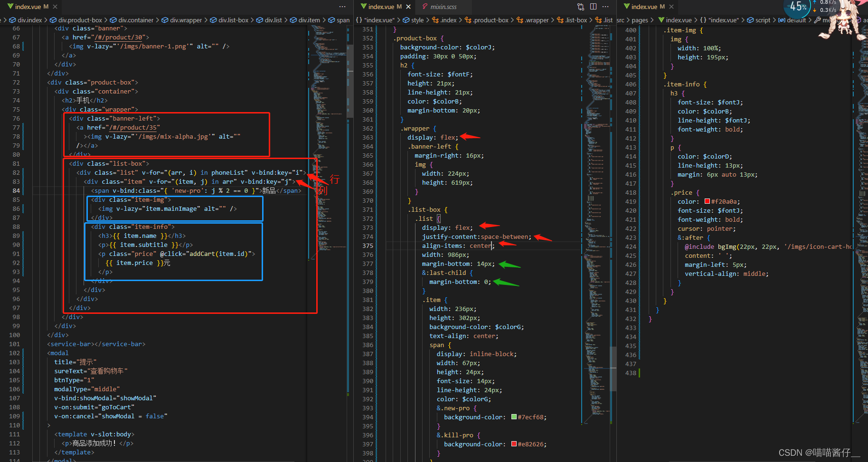Switch to the mixin.scss tab
868x462 pixels.
coord(444,7)
